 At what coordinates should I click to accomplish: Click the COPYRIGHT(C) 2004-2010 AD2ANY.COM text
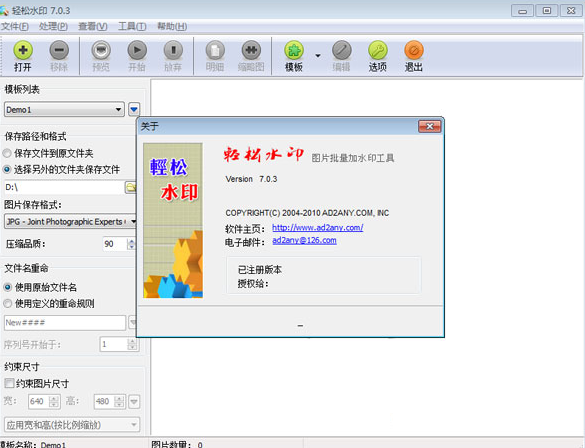(307, 213)
